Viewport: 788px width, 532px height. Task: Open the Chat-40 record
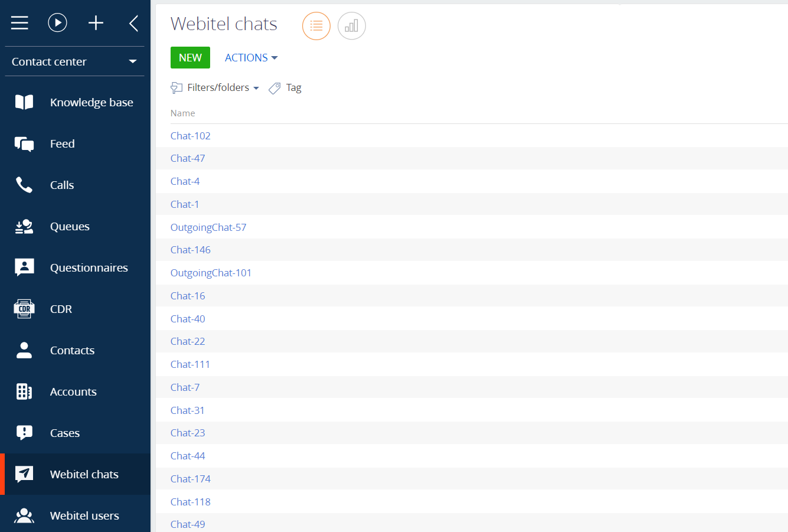(x=188, y=319)
